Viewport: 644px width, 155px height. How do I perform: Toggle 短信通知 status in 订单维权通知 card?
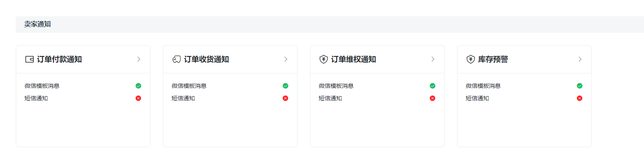[x=433, y=98]
